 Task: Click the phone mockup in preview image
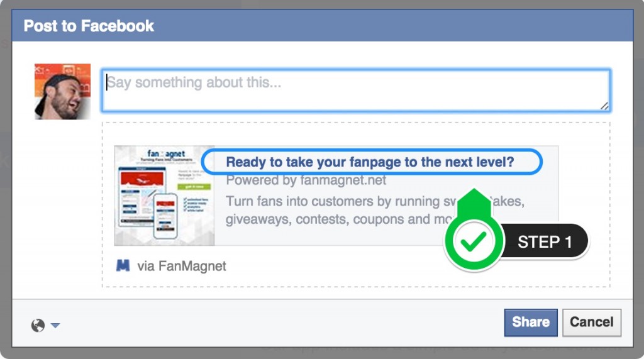pyautogui.click(x=165, y=216)
